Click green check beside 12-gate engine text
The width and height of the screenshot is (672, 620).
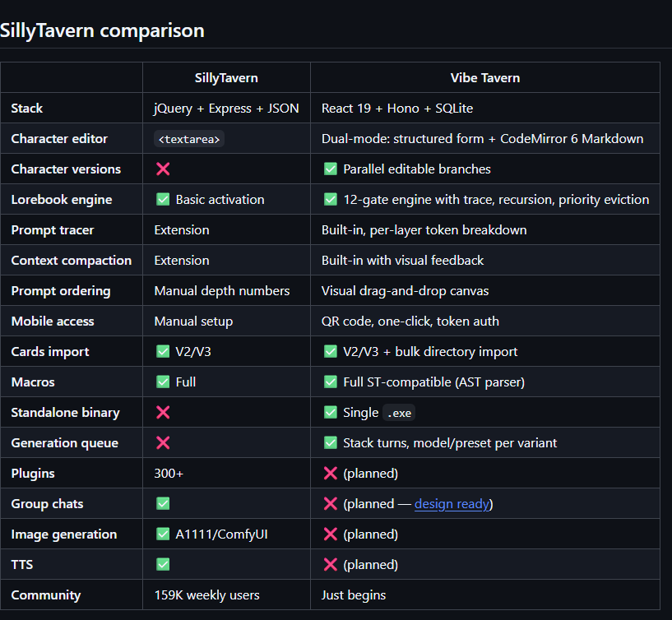coord(331,199)
